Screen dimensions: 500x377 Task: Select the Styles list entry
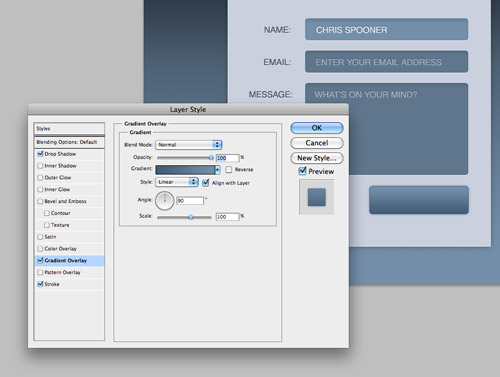point(69,129)
